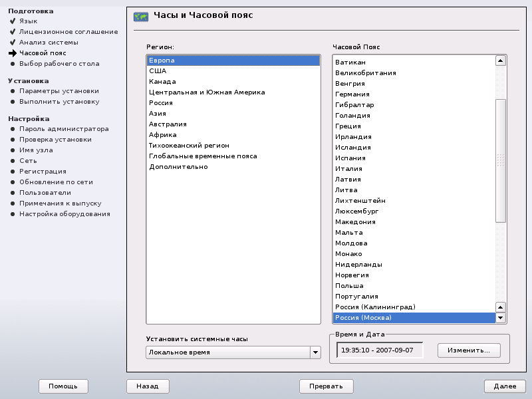This screenshot has height=399, width=532.
Task: Open the system clock dropdown arrow
Action: pyautogui.click(x=315, y=352)
